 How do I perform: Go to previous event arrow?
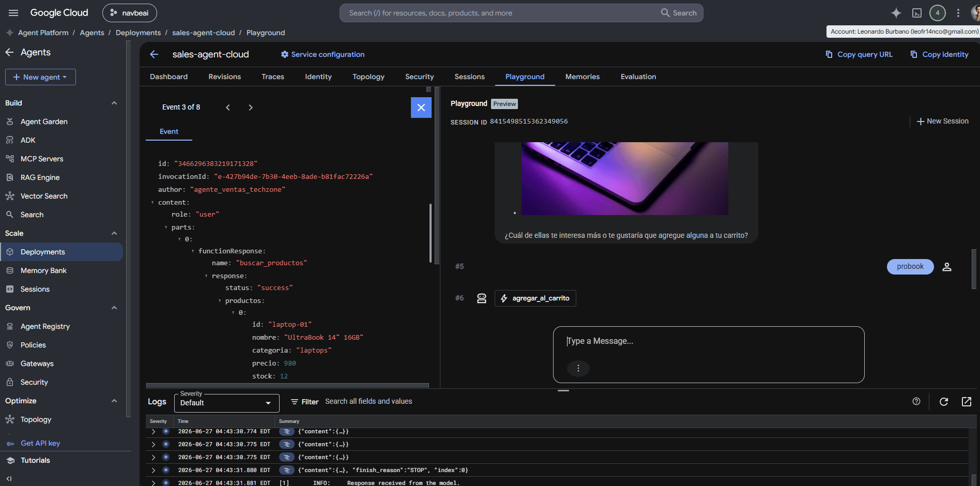(228, 108)
